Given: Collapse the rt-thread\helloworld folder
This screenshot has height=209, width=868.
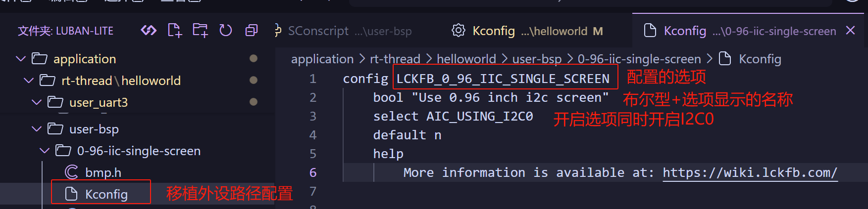Looking at the screenshot, I should point(29,81).
